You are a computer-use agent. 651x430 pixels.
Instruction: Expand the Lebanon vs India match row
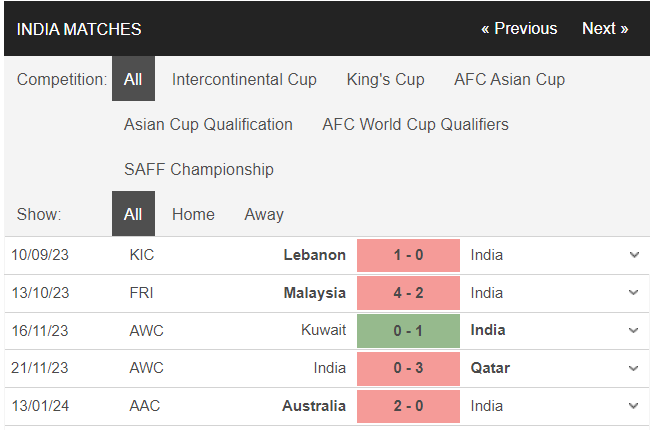pos(633,255)
